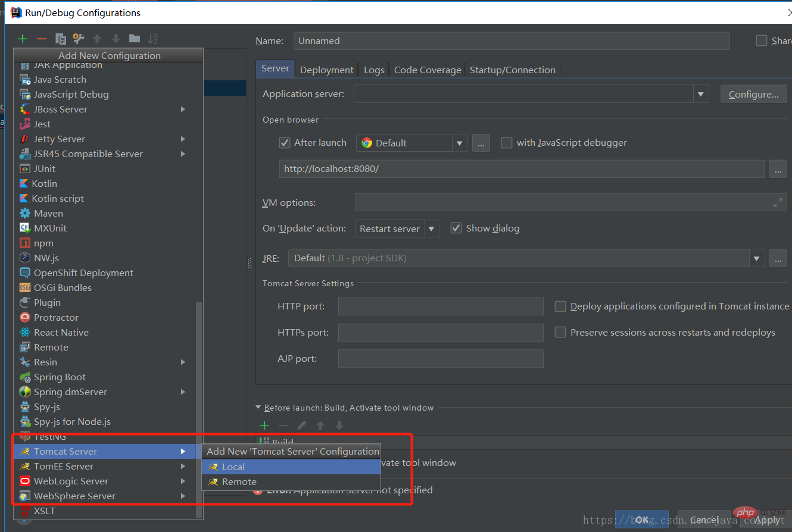Click the VM options input field

tap(571, 202)
